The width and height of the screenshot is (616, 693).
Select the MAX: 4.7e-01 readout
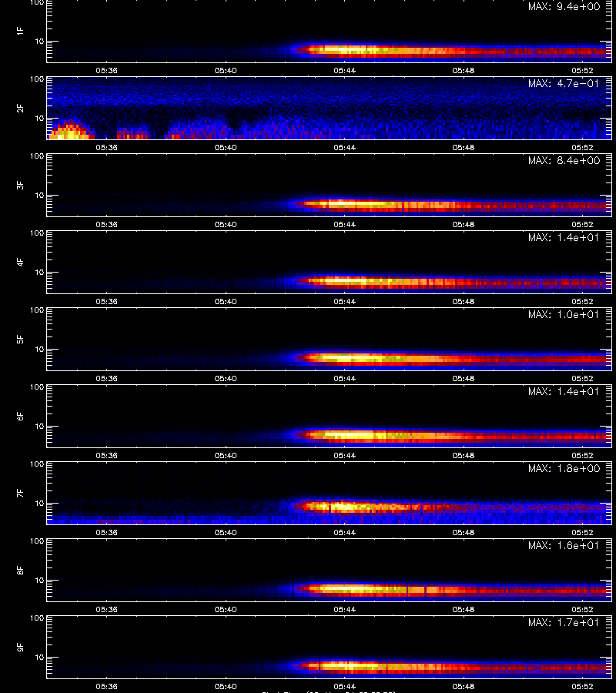pos(564,83)
